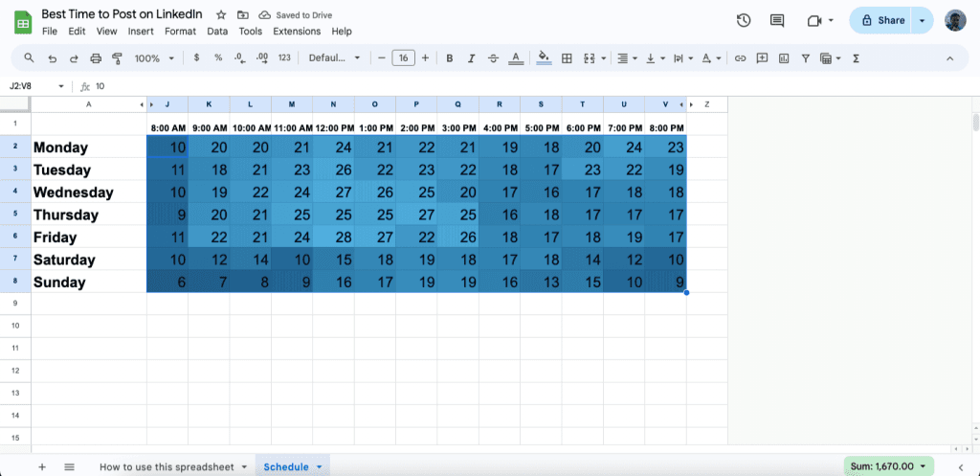The image size is (980, 476).
Task: Toggle bold formatting
Action: click(x=450, y=58)
